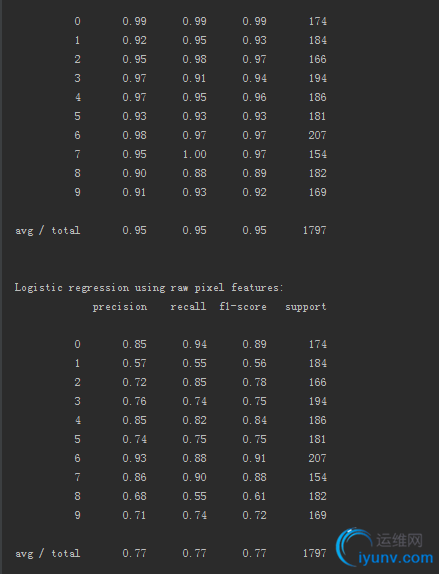This screenshot has width=439, height=574.
Task: Click the first 'avg / total' row label
Action: (x=48, y=231)
